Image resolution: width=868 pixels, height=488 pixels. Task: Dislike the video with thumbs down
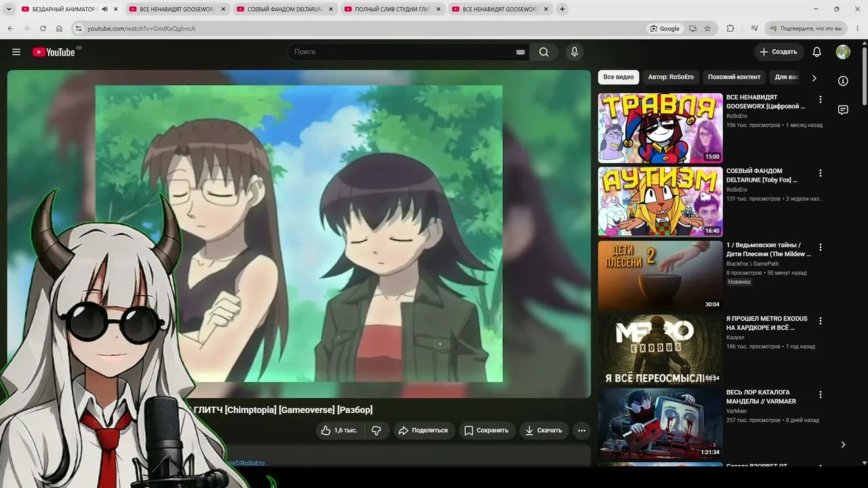(x=376, y=430)
